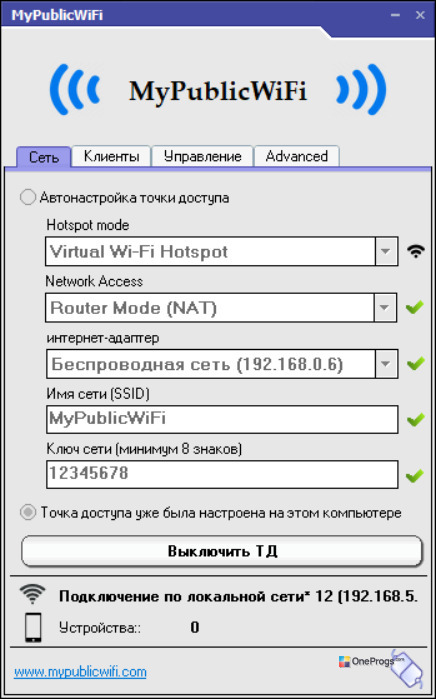
Task: Click the OneProgs logo icon
Action: tap(344, 662)
